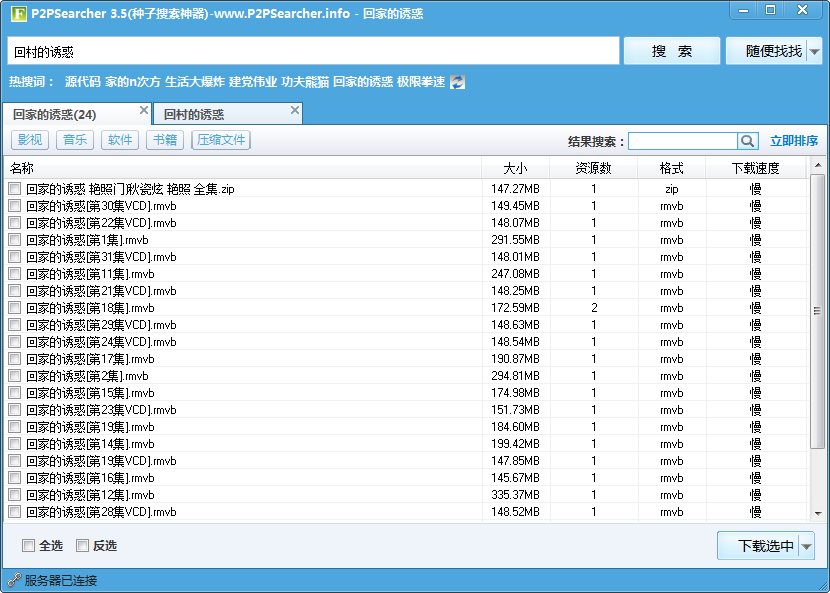Filter results by 压缩文件 category
This screenshot has height=593, width=830.
[x=221, y=140]
